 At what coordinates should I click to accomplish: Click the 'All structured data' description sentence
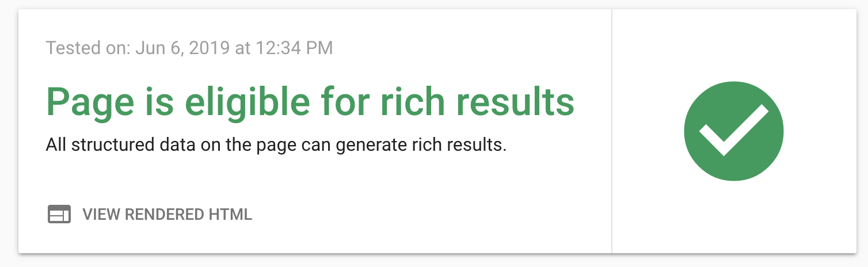click(276, 145)
